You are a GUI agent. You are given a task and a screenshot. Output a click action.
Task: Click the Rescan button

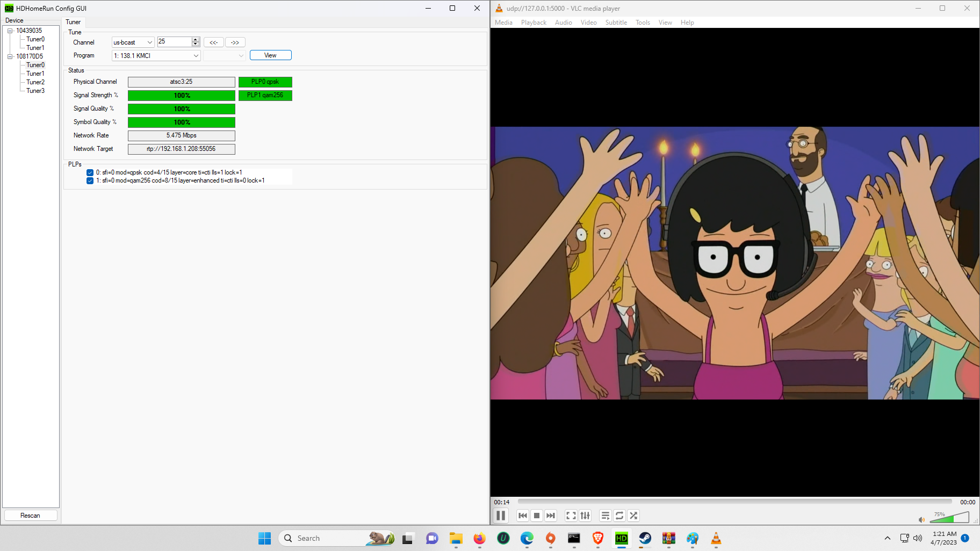(x=30, y=516)
